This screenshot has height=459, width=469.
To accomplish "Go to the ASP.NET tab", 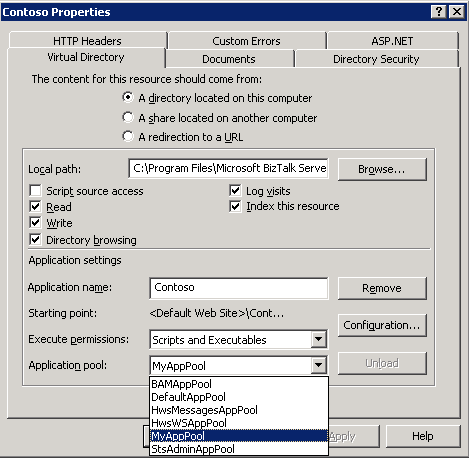I will (x=392, y=41).
